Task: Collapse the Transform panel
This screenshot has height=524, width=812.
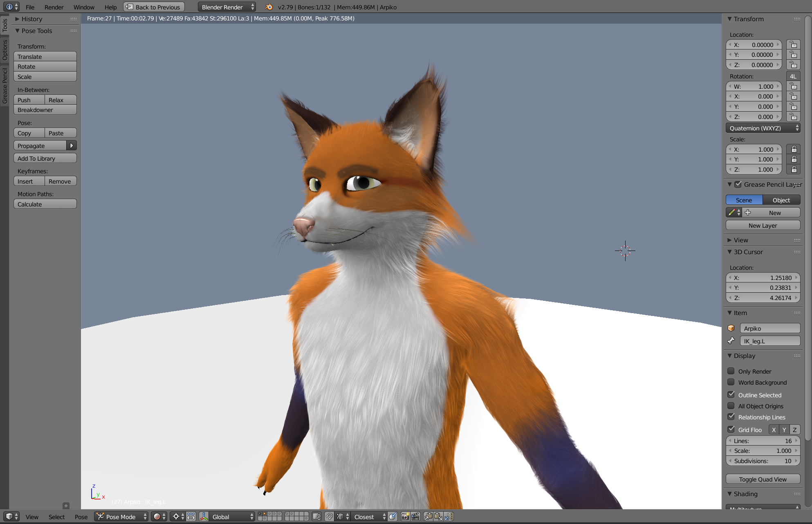Action: pos(729,19)
